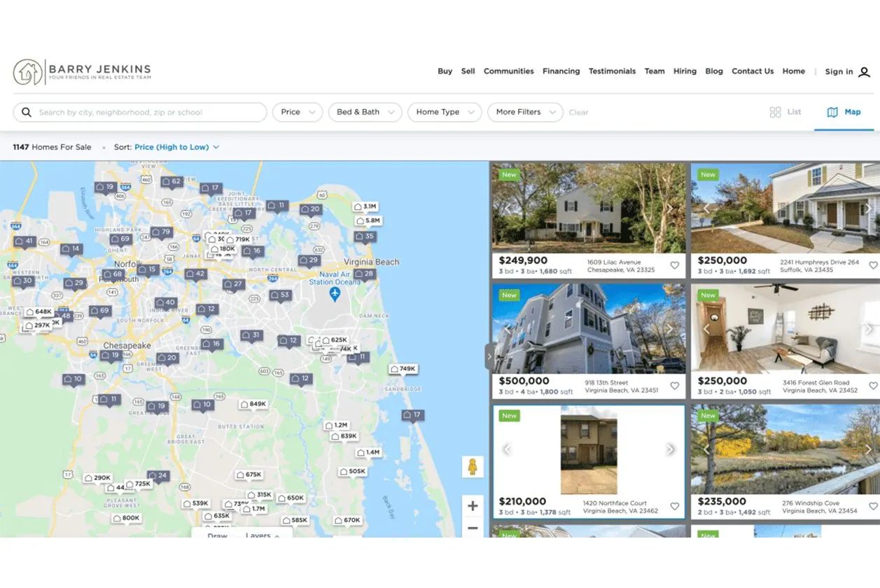The width and height of the screenshot is (880, 588).
Task: Open the Buy menu
Action: coord(445,71)
